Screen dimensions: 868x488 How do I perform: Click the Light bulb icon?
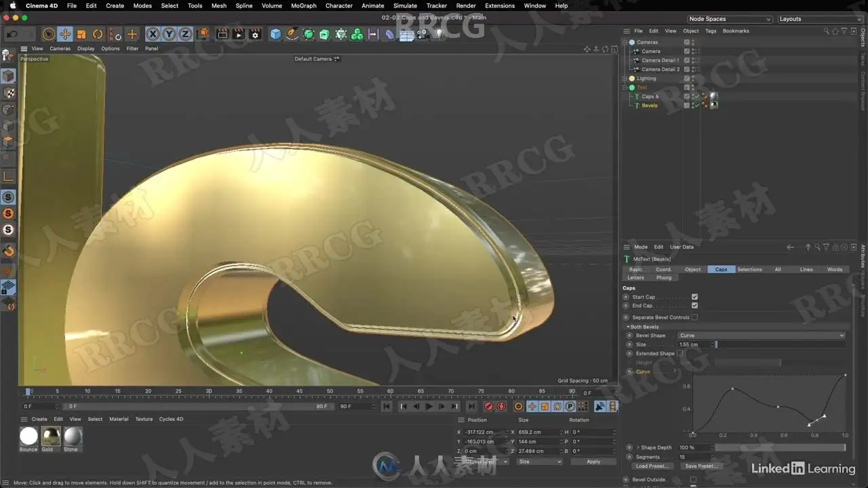(439, 33)
